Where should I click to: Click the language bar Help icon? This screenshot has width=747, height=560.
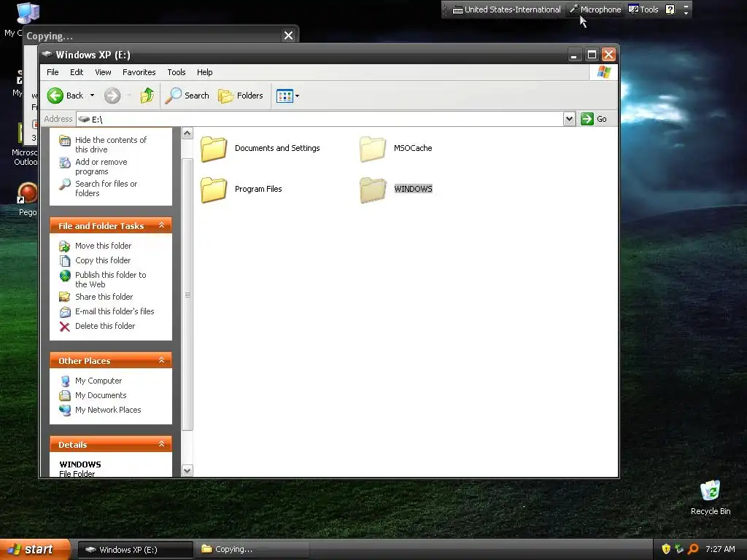[x=670, y=9]
